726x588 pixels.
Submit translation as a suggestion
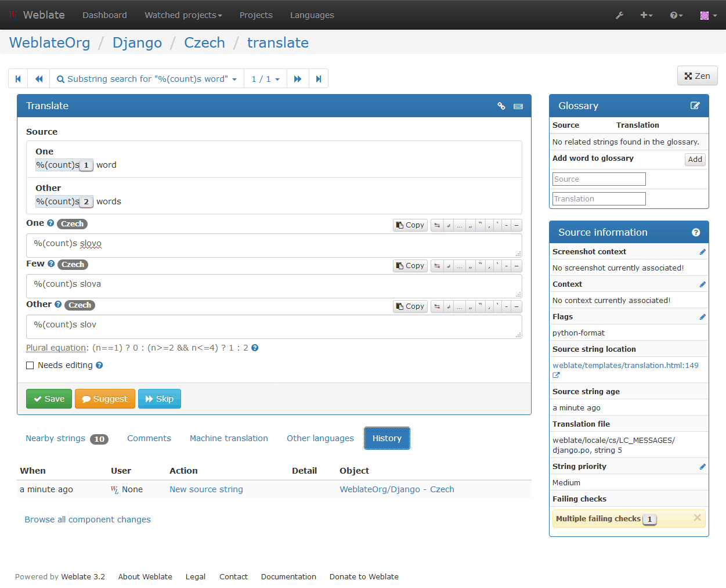(x=105, y=399)
